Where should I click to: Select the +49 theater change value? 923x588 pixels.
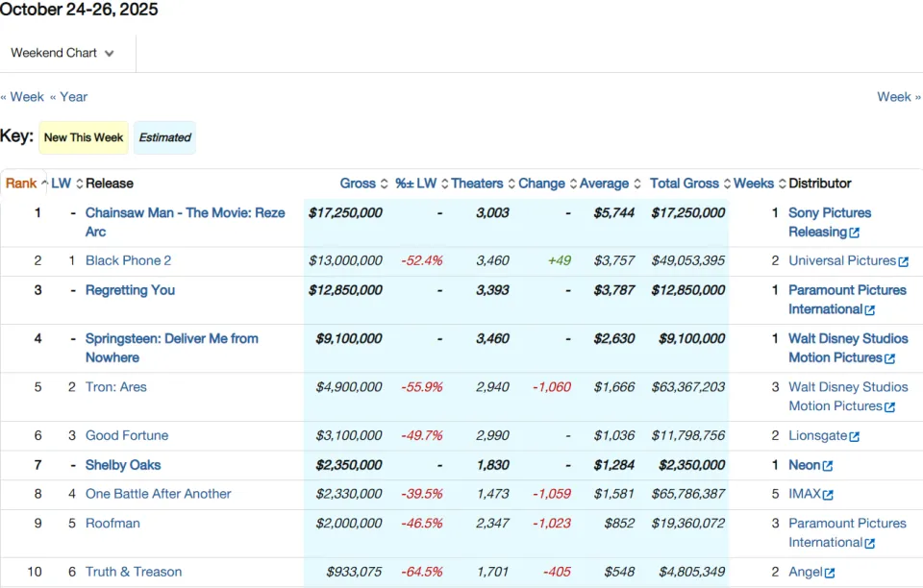(x=560, y=260)
